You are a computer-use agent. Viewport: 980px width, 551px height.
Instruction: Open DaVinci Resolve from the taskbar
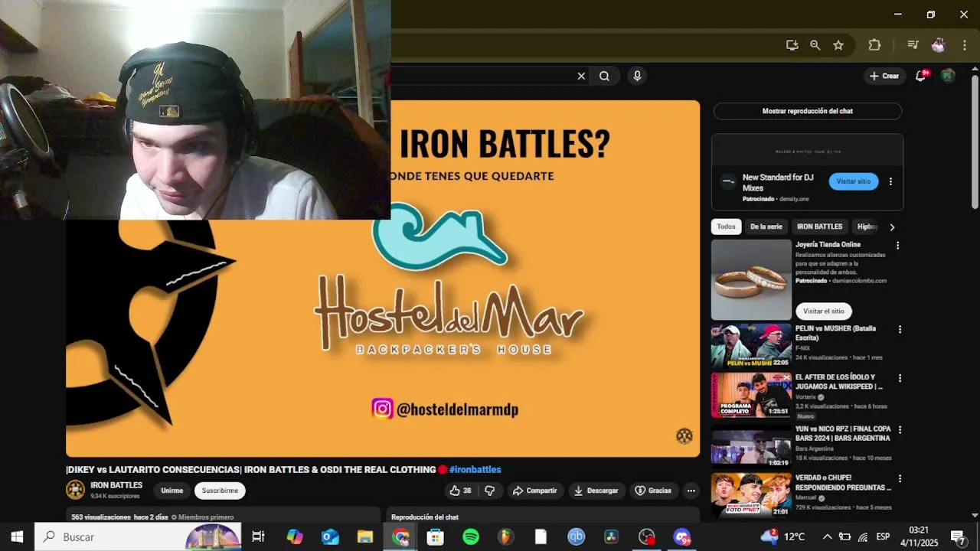pos(611,536)
